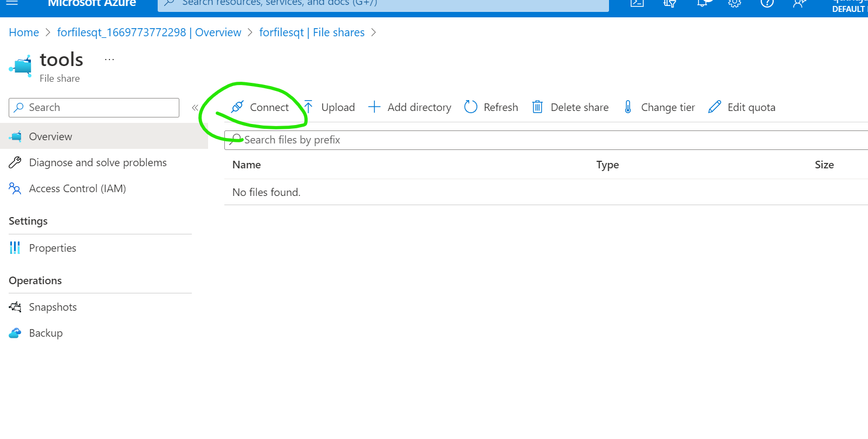Viewport: 868px width, 439px height.
Task: Click the Connect plug icon button
Action: click(x=260, y=107)
